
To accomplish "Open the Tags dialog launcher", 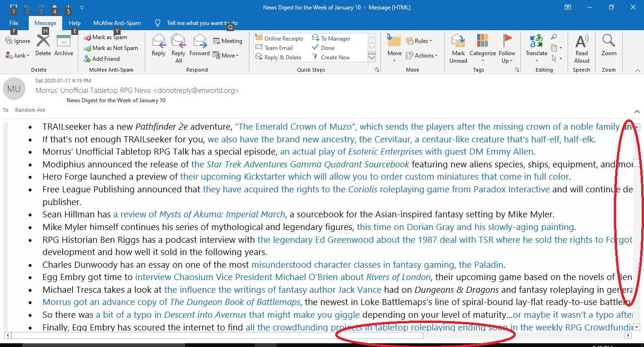I will tap(517, 70).
